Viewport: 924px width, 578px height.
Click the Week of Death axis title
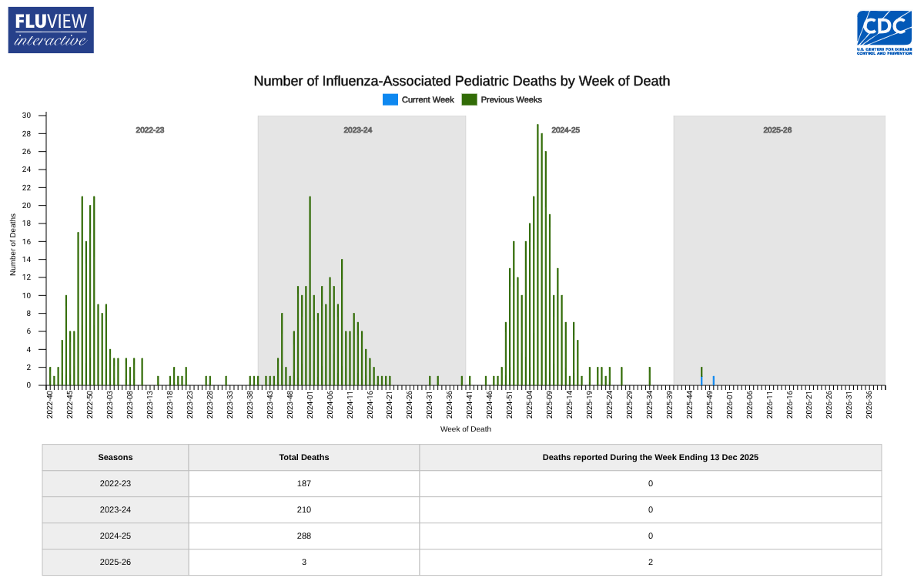click(x=466, y=428)
